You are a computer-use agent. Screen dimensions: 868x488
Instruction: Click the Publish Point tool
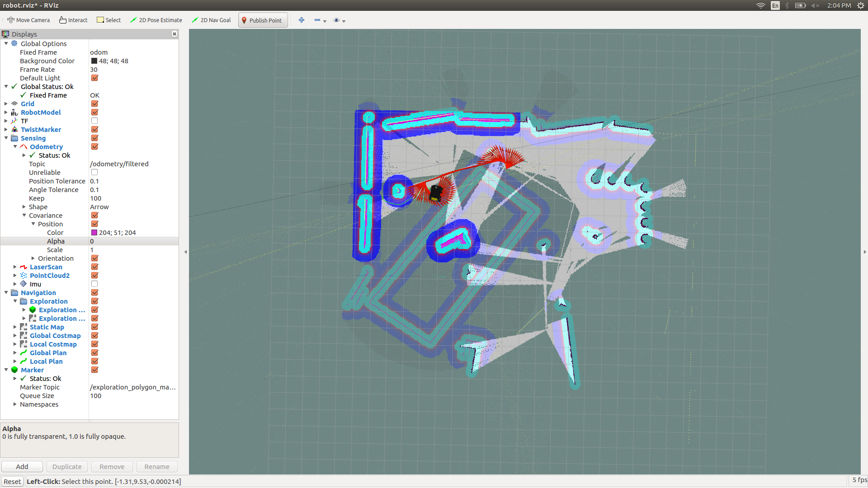[x=262, y=20]
